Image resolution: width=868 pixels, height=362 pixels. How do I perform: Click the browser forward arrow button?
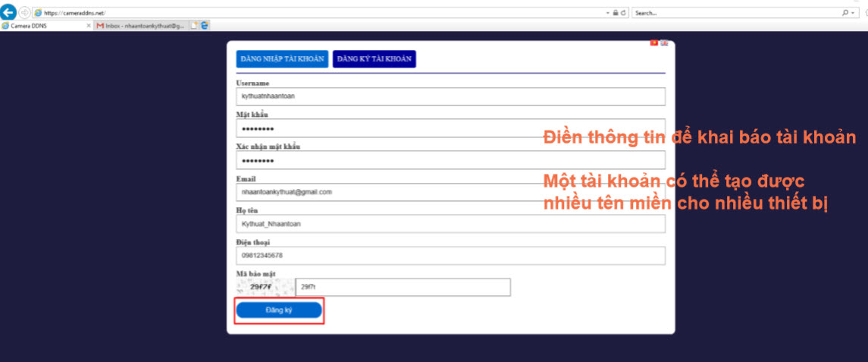click(x=24, y=13)
